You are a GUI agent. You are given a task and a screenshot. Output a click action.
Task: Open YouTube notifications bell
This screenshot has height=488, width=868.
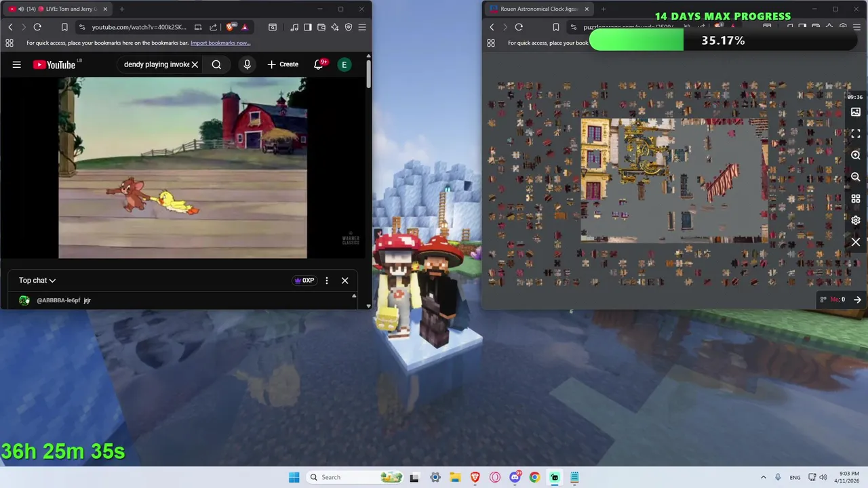click(x=318, y=64)
